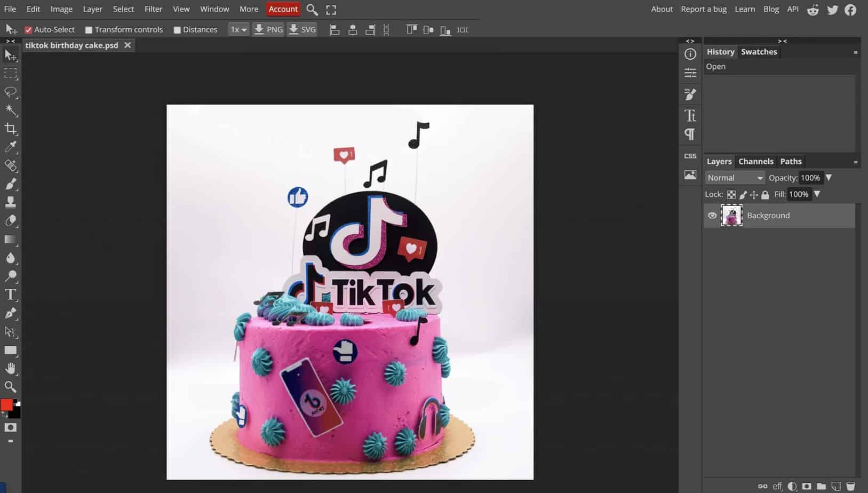Collapse the side icon strip arrows
868x493 pixels.
690,41
